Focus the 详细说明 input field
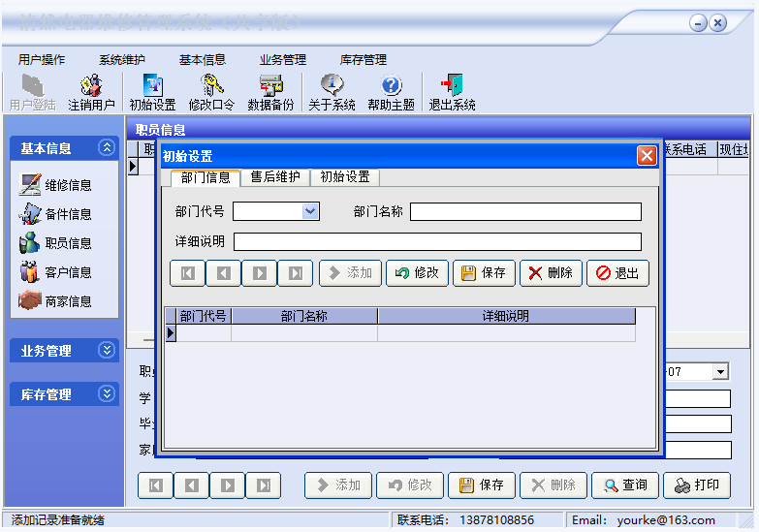The image size is (759, 532). (x=437, y=241)
